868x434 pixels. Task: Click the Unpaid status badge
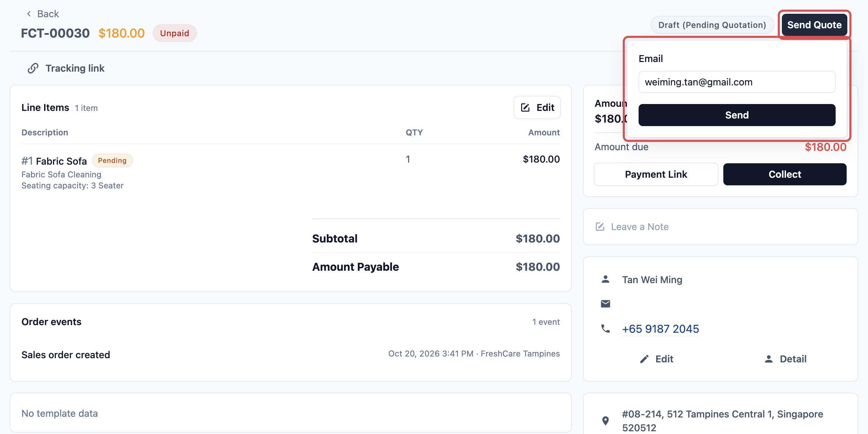tap(175, 33)
